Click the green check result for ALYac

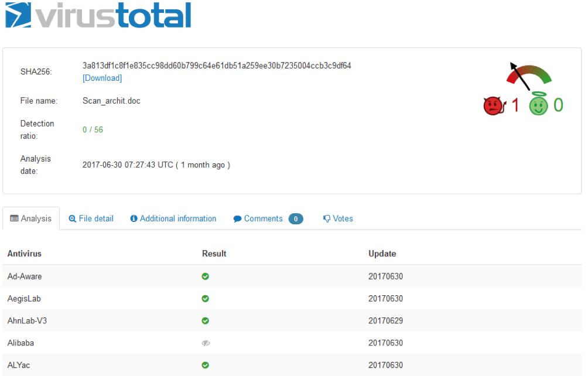(x=205, y=365)
